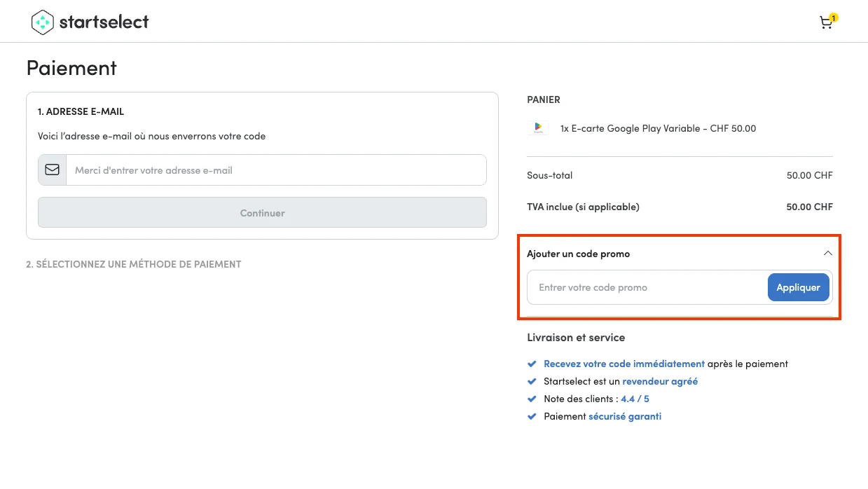Viewport: 868px width, 489px height.
Task: Collapse the Ajouter un code promo section
Action: (827, 253)
